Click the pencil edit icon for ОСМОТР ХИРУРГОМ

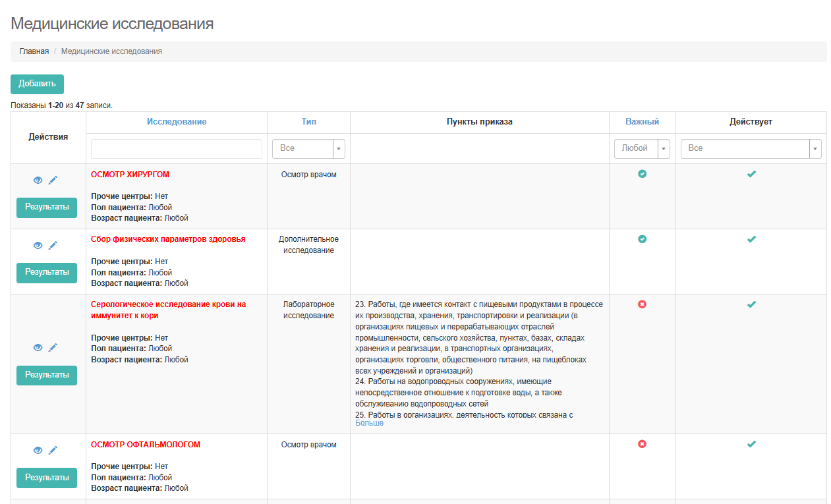[x=53, y=181]
